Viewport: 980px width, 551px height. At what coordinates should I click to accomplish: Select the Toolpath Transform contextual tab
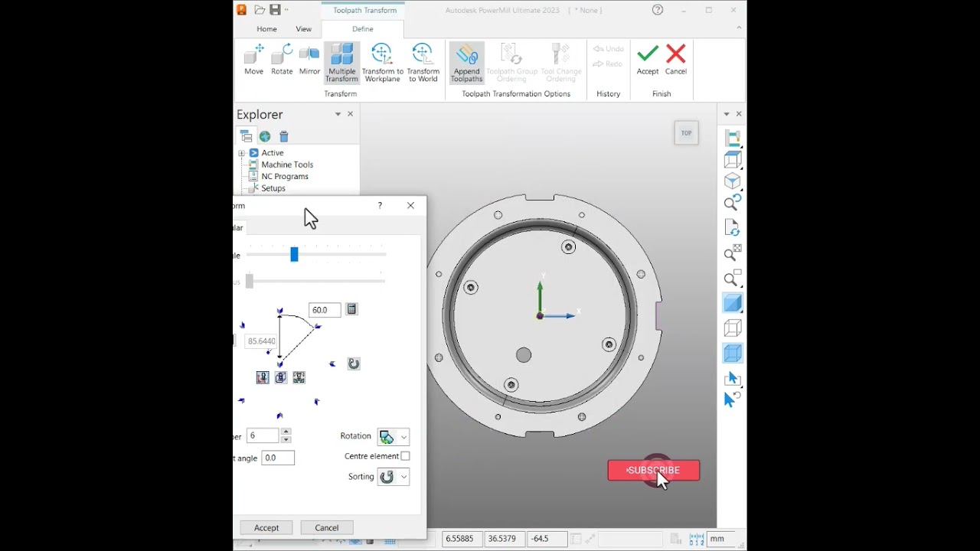[x=364, y=10]
